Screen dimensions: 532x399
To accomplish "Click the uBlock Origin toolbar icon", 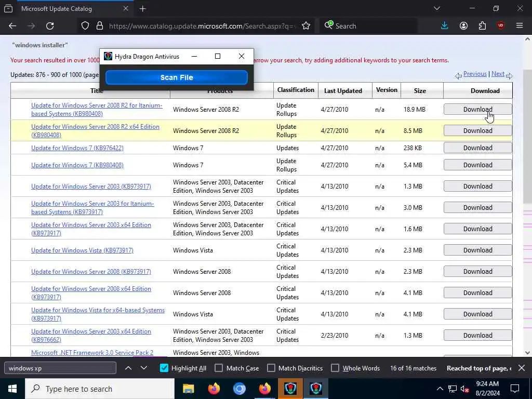I will (501, 26).
